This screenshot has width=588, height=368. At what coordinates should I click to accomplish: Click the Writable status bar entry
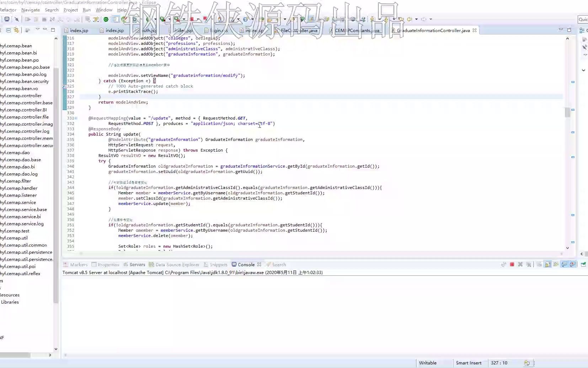click(428, 363)
